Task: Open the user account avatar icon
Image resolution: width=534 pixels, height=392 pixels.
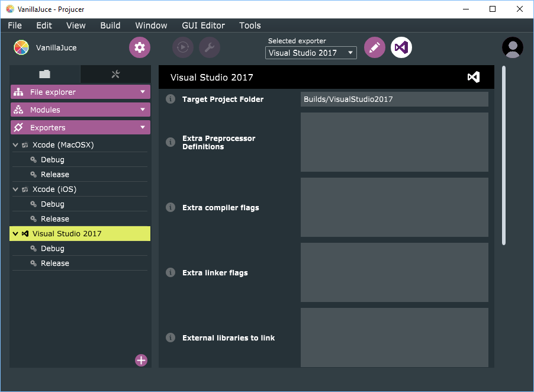Action: pos(512,47)
